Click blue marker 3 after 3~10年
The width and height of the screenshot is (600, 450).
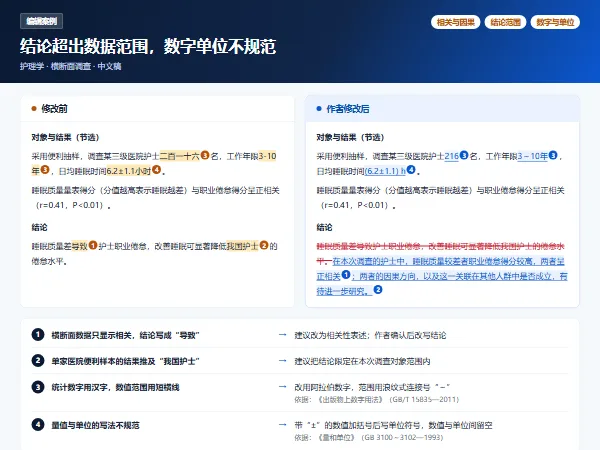553,155
